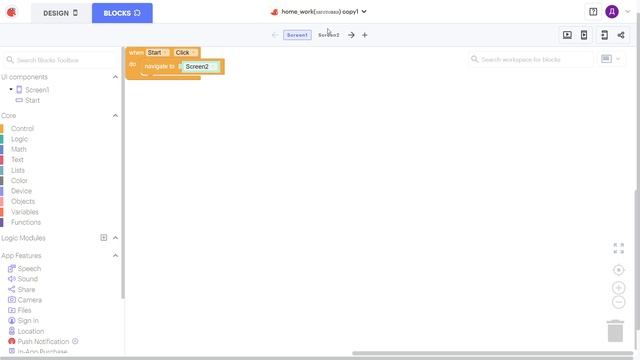The width and height of the screenshot is (640, 360).
Task: Open the user account avatar
Action: point(612,12)
